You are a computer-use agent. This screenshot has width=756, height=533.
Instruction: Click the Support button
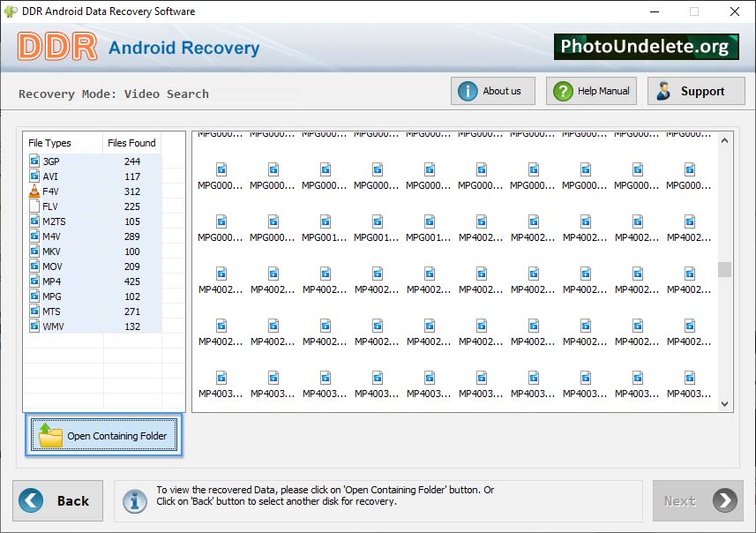[696, 91]
